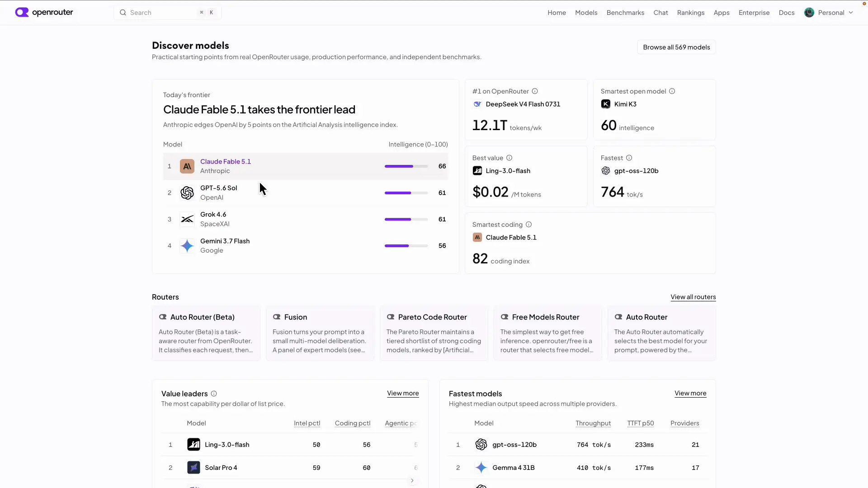Click the Personal account avatar
Image resolution: width=868 pixels, height=488 pixels.
(x=809, y=13)
